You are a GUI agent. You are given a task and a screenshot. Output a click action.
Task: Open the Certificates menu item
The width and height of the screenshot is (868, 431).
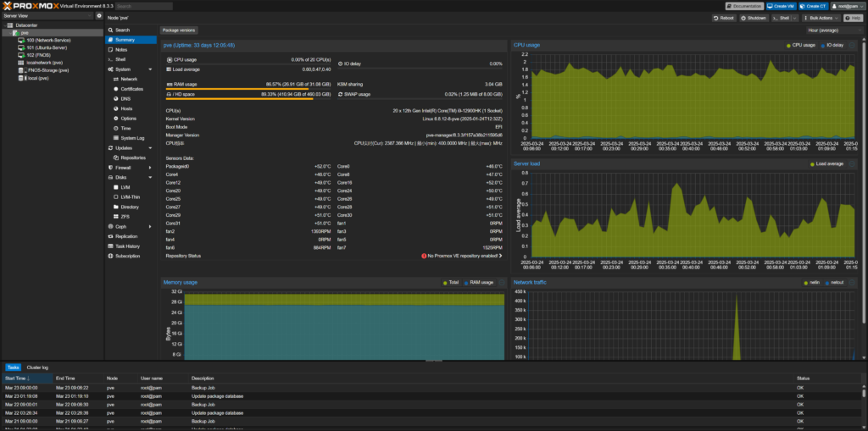[x=131, y=89]
